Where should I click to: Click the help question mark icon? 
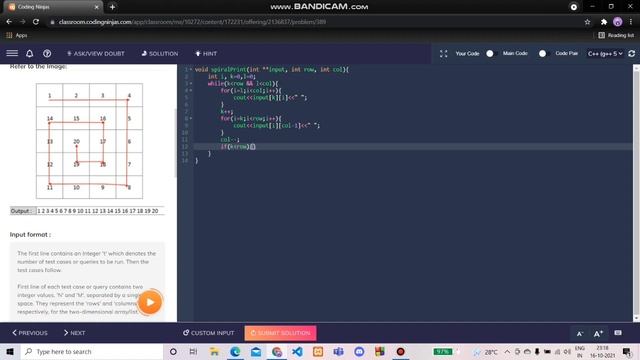(x=47, y=53)
